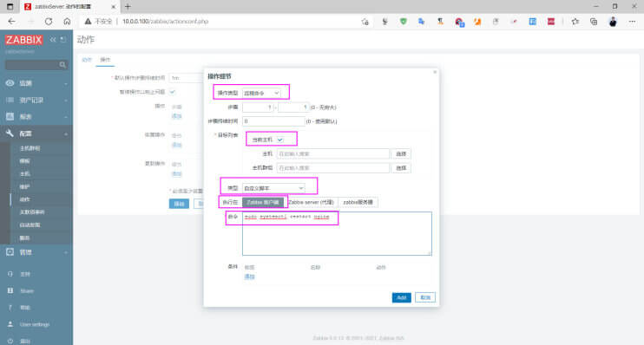This screenshot has height=345, width=644.
Task: Reload the page with refresh icon
Action: coord(49,22)
